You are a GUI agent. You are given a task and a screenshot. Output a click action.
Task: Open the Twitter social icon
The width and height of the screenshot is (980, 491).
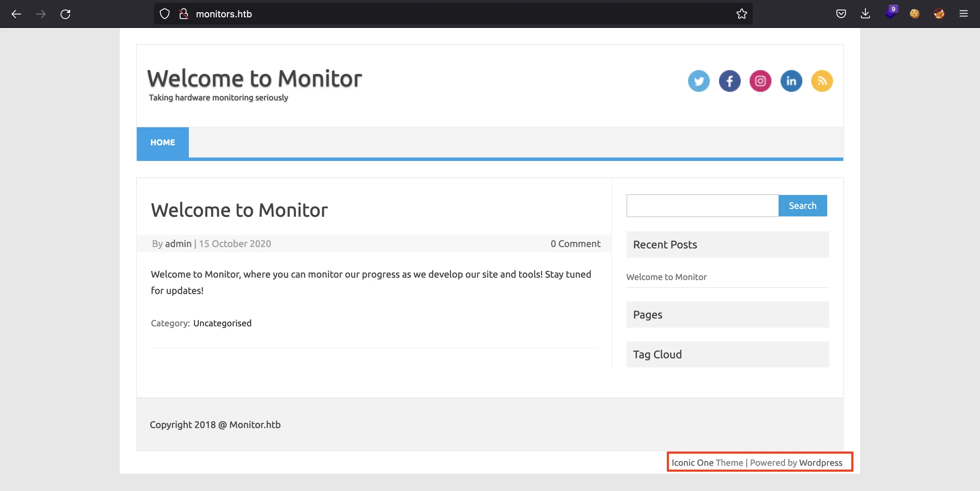pos(699,81)
